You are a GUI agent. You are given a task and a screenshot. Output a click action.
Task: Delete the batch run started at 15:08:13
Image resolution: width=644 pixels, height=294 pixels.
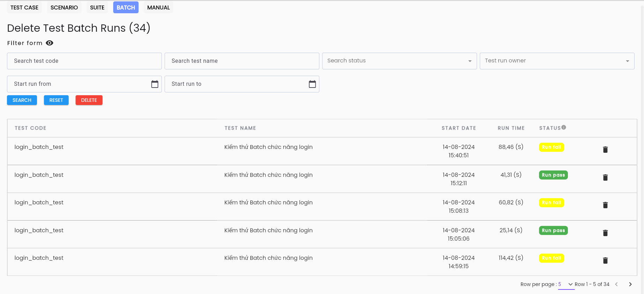pyautogui.click(x=605, y=205)
